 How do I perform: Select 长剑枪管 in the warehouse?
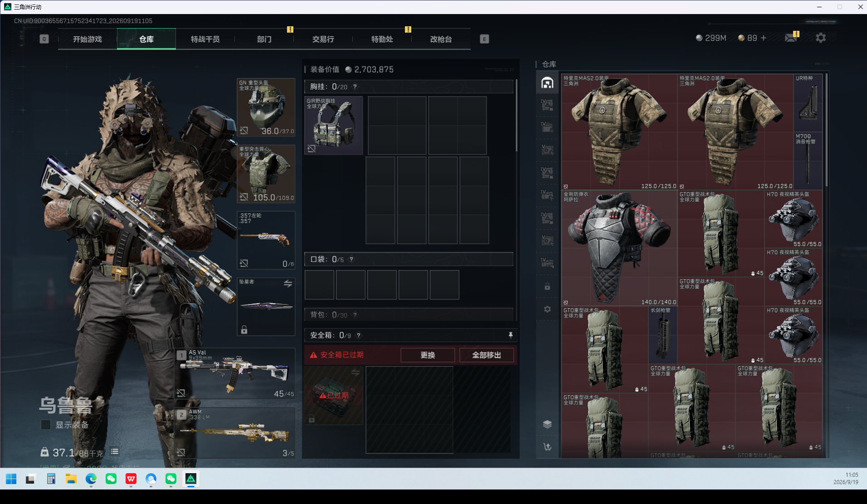point(663,335)
